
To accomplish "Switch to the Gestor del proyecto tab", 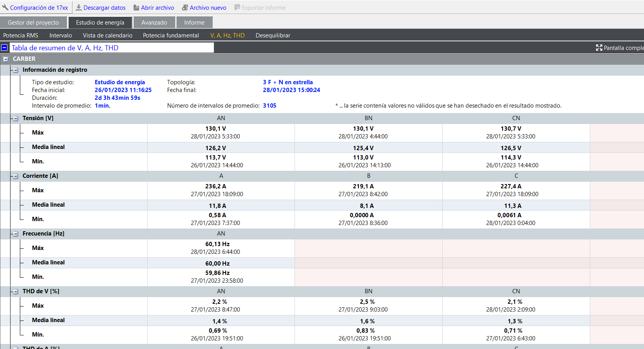I will pos(33,23).
